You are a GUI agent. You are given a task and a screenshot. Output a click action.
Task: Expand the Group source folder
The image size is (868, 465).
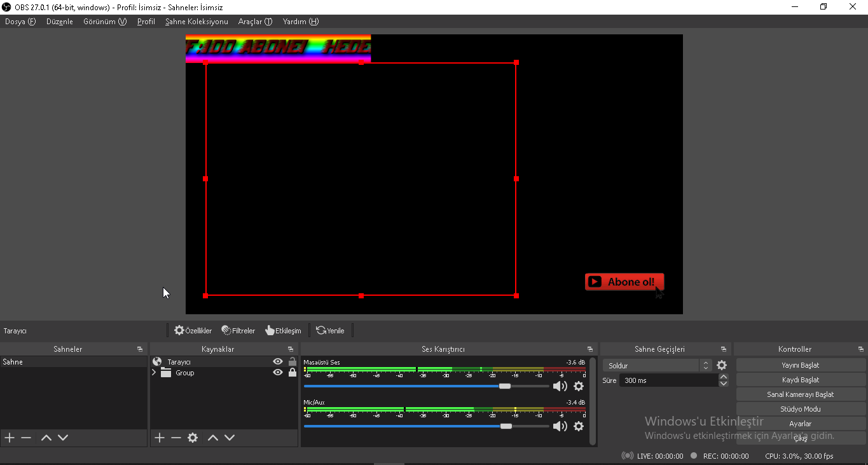click(x=154, y=373)
